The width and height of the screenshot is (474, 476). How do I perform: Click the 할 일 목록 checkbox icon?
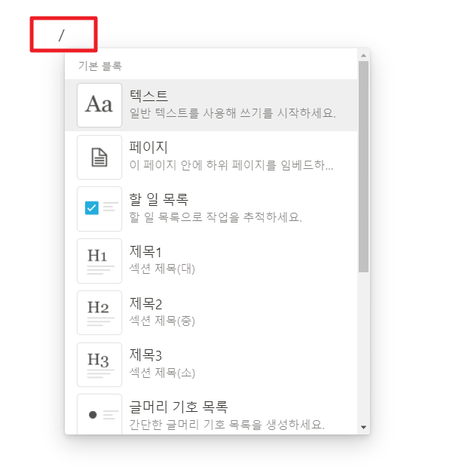99,209
